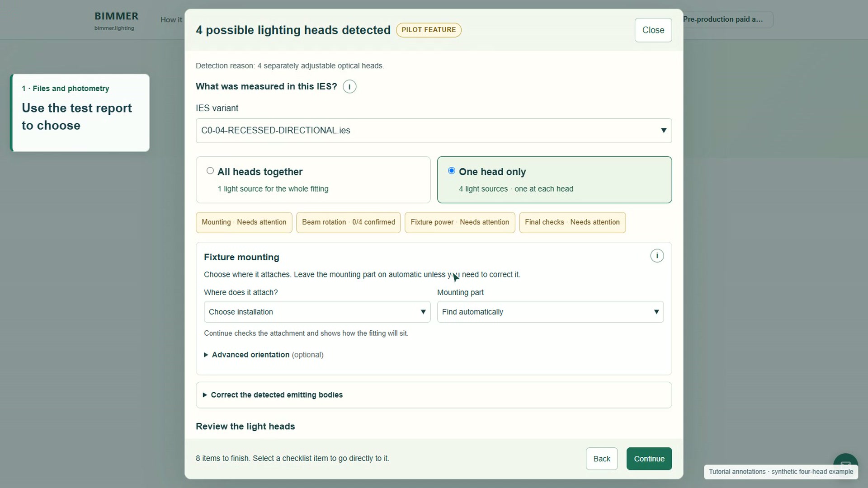Click the PILOT FEATURE badge
The image size is (868, 488).
click(x=429, y=30)
